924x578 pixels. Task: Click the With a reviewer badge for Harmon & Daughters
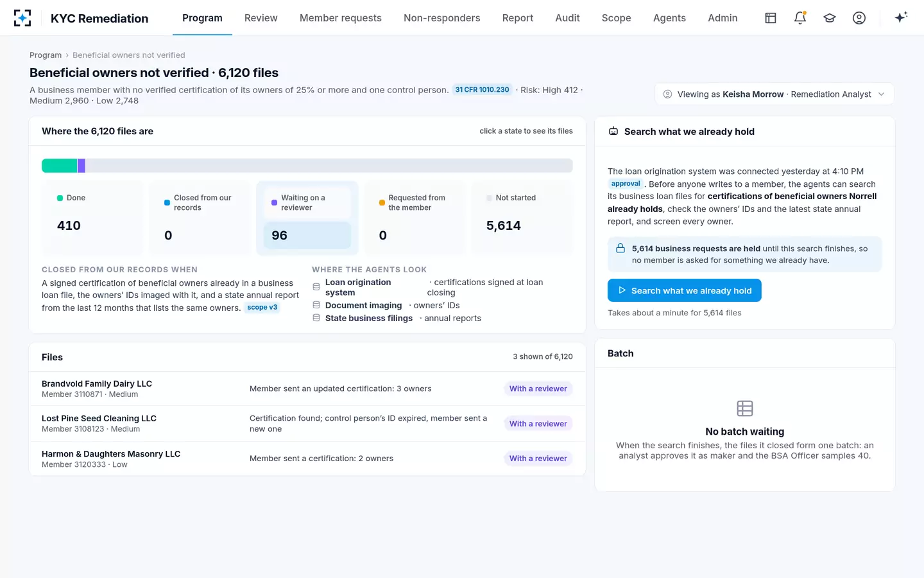[538, 459]
